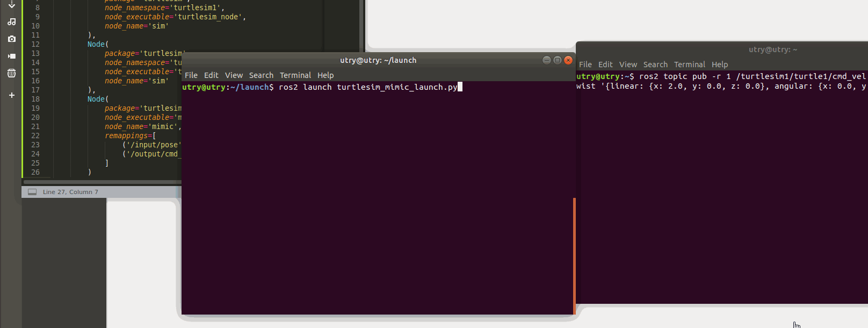Open the Videos folder in the sidebar
This screenshot has height=328, width=868.
(11, 56)
